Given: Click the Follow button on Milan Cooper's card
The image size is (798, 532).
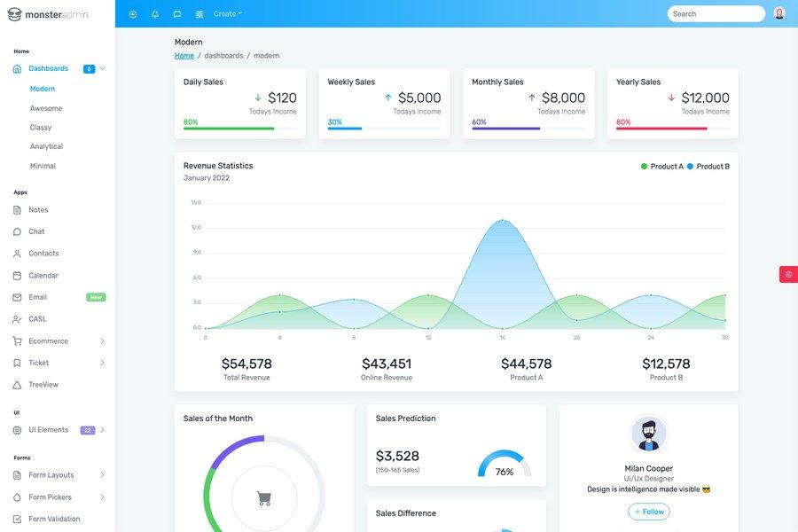Looking at the screenshot, I should [647, 510].
